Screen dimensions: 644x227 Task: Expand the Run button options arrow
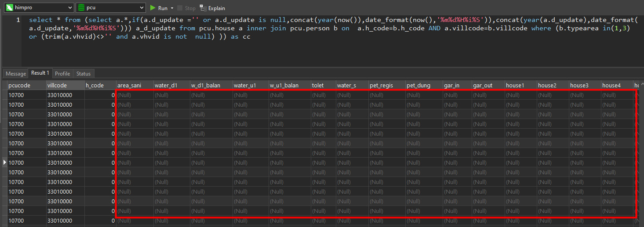tap(172, 8)
